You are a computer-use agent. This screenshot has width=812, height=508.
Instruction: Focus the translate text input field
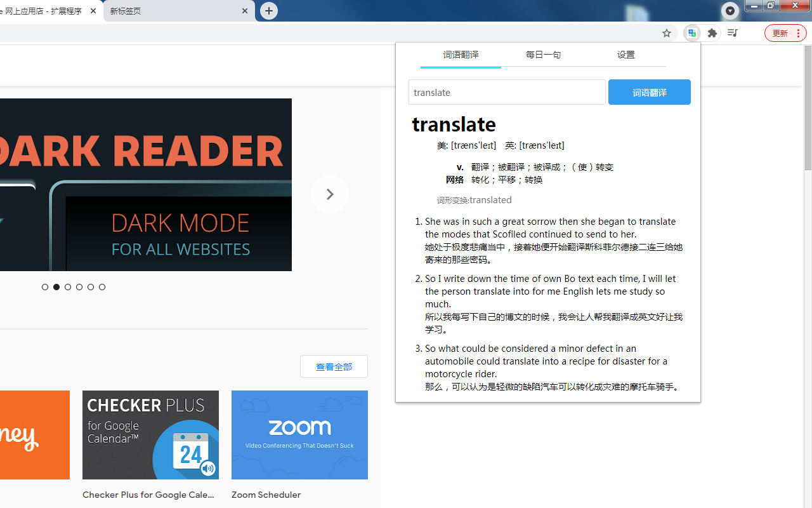pyautogui.click(x=507, y=92)
